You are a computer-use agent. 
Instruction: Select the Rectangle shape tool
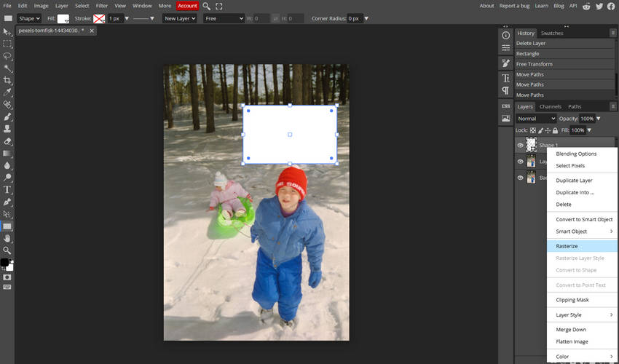[x=7, y=226]
